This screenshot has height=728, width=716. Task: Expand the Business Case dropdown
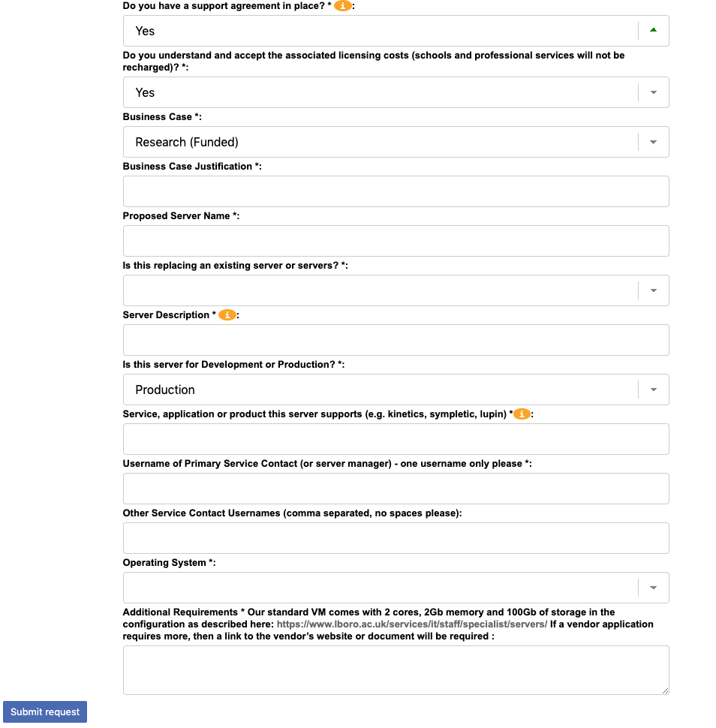(x=653, y=142)
